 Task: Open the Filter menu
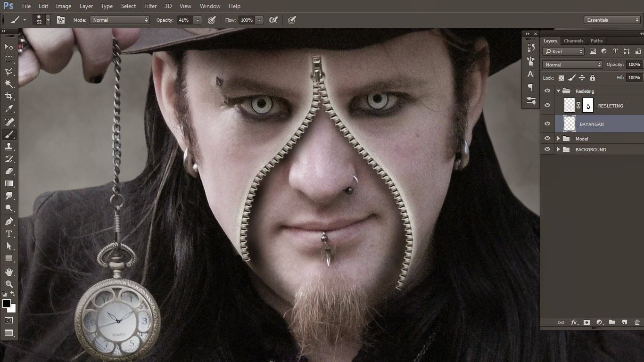click(x=150, y=6)
